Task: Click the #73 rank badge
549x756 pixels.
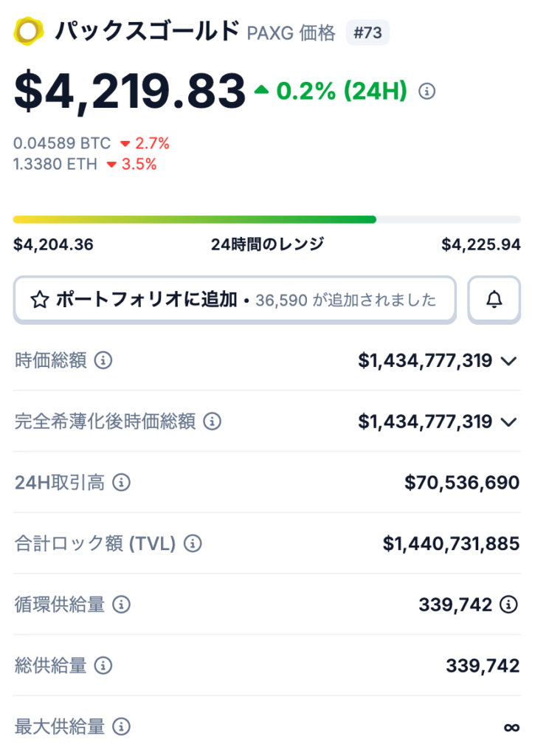Action: [367, 32]
